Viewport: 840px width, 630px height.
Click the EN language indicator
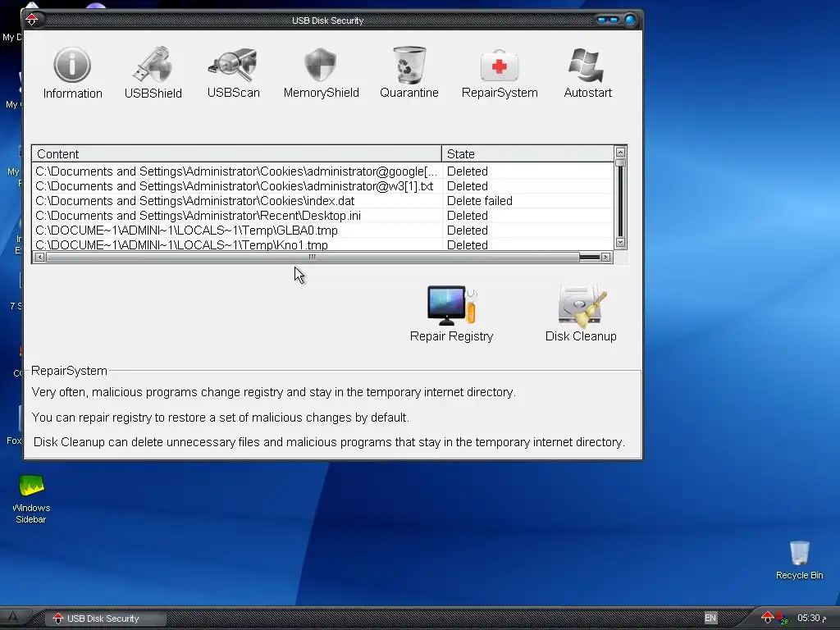[710, 618]
